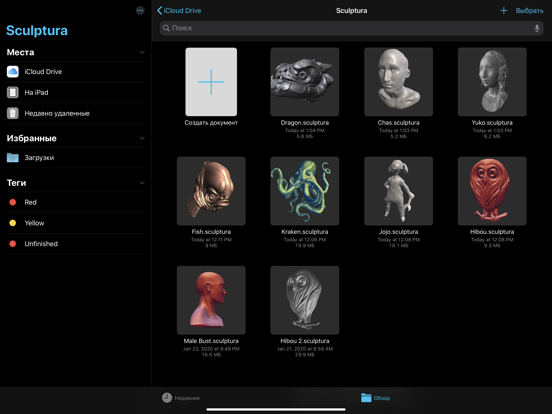Click the На iPad device icon
Screen dimensions: 552x414
[13, 92]
